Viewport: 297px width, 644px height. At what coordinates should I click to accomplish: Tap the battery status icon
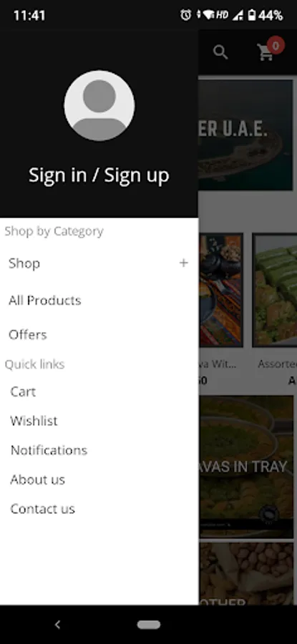tap(252, 15)
